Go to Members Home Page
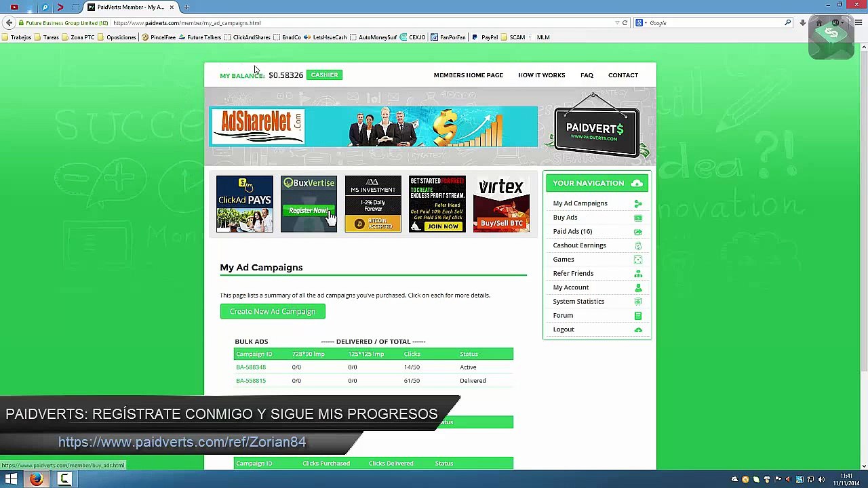868x488 pixels. pyautogui.click(x=469, y=75)
